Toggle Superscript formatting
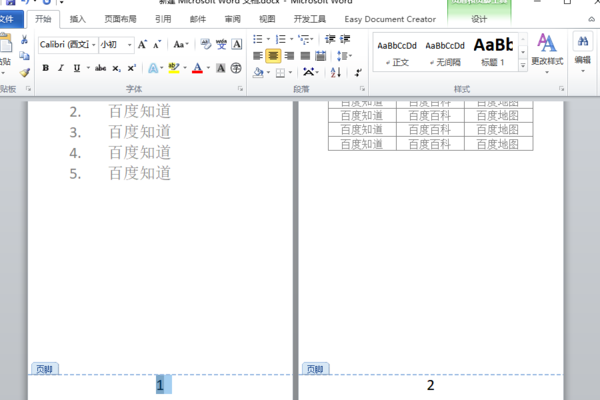600x400 pixels. click(x=132, y=68)
